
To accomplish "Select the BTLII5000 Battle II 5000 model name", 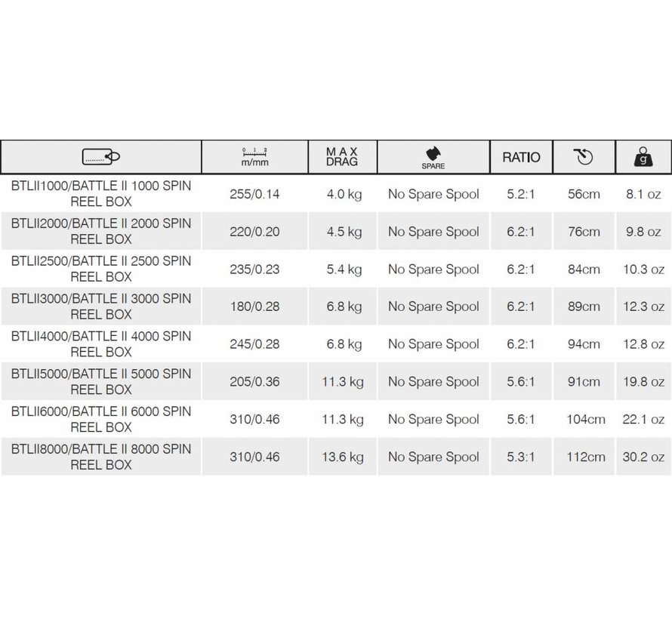I will coord(101,382).
